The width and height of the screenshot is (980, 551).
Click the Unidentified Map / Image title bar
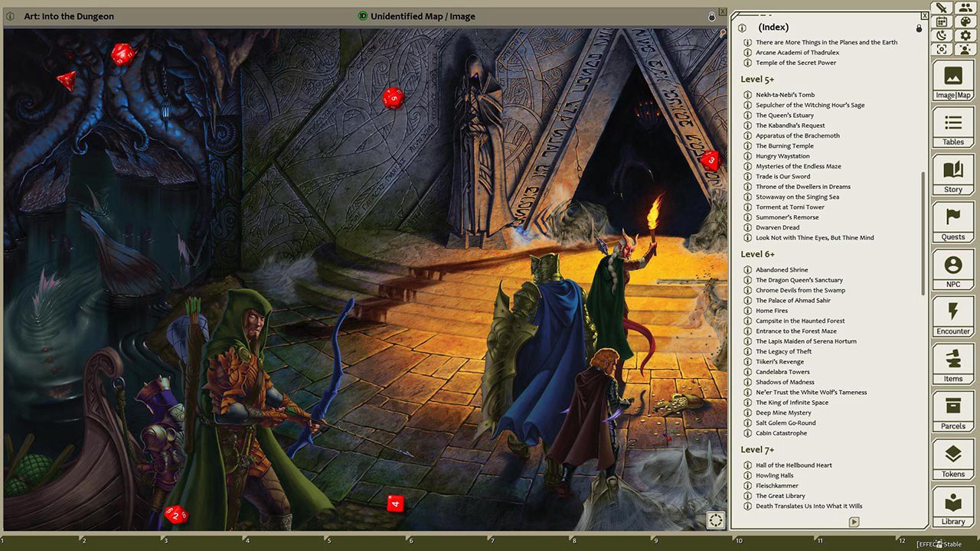[x=421, y=15]
